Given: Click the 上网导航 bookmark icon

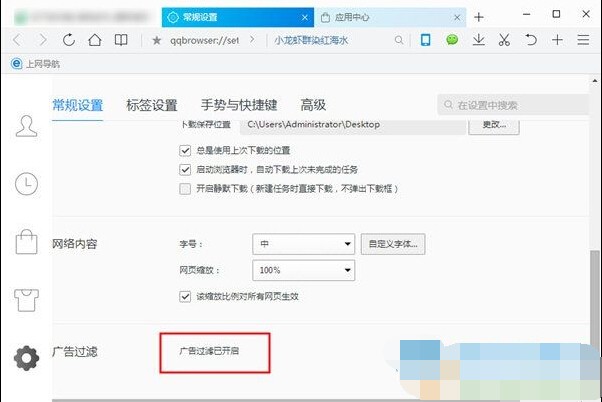Looking at the screenshot, I should (17, 63).
